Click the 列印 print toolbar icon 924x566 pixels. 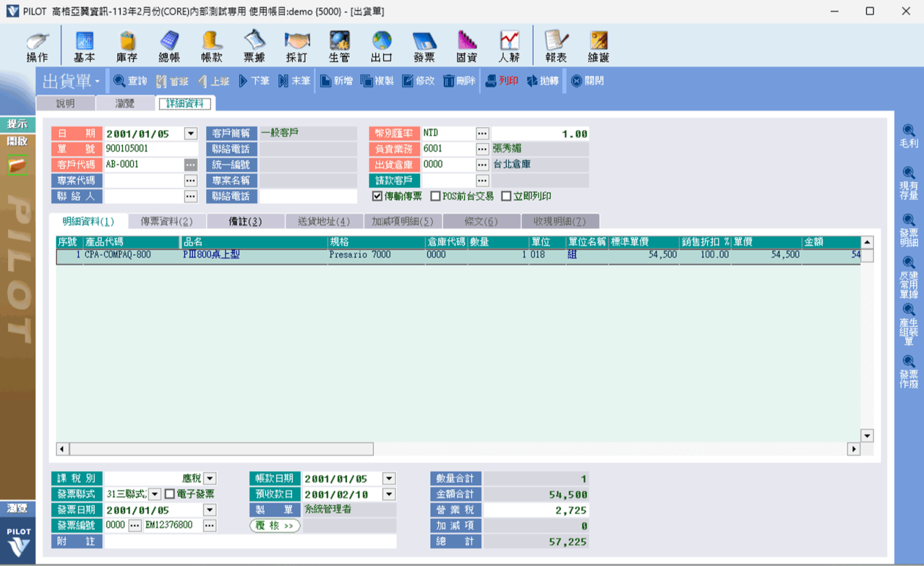[502, 81]
